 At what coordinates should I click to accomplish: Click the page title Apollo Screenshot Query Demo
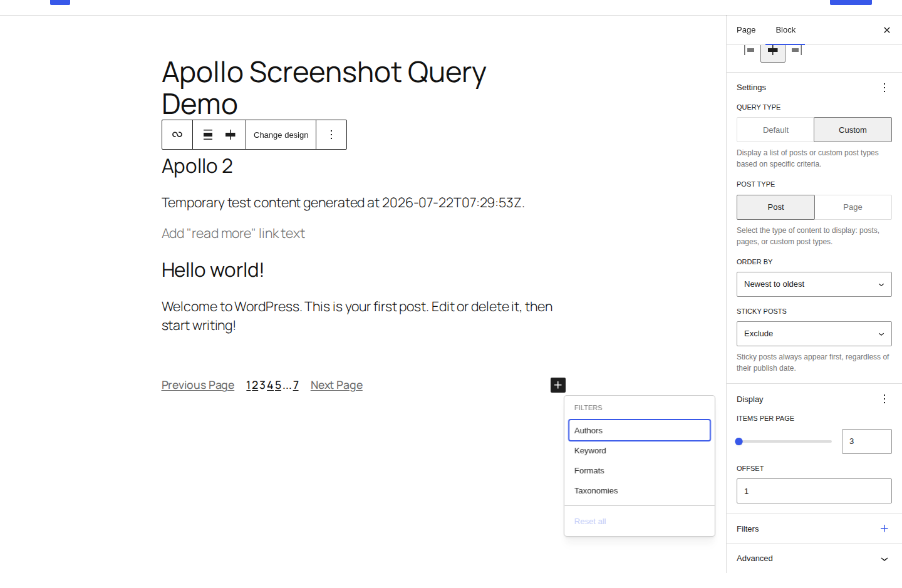coord(324,88)
